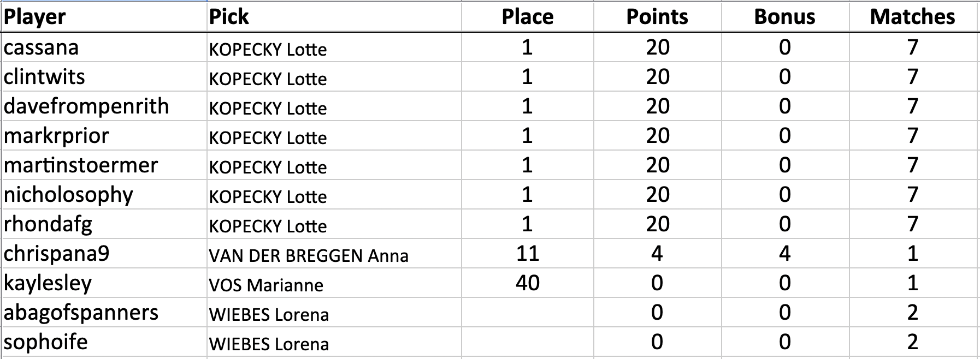The height and width of the screenshot is (359, 980).
Task: Select the VOS Marianne pick cell
Action: coord(334,283)
